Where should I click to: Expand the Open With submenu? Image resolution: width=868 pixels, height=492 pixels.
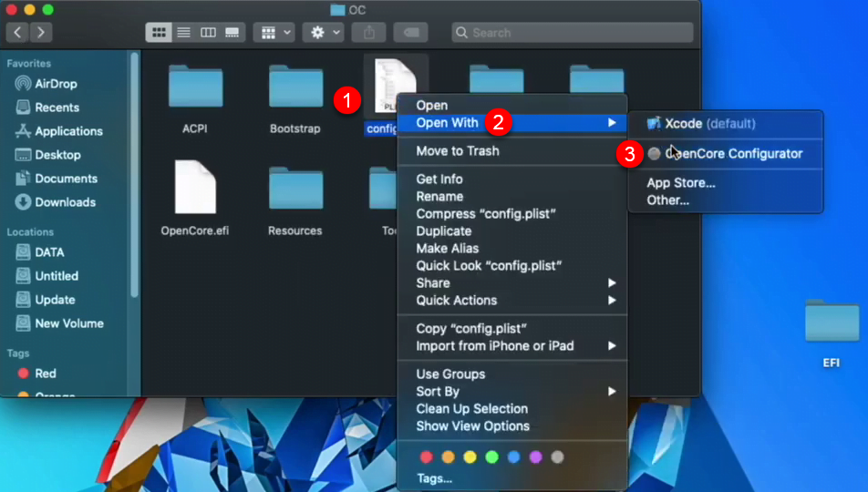[512, 123]
